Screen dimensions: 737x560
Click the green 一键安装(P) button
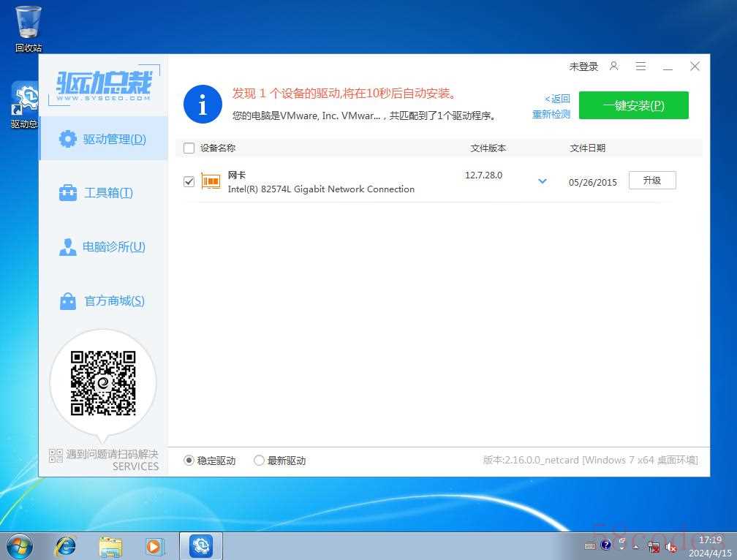[x=633, y=105]
